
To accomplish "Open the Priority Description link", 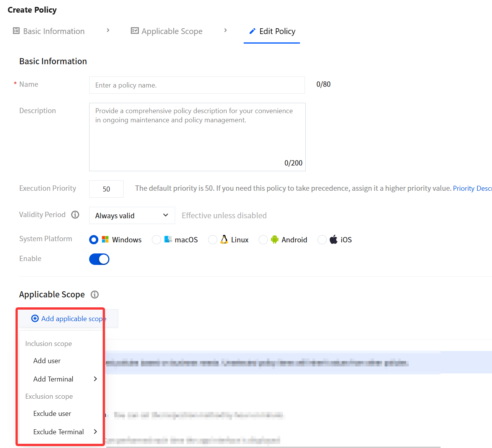I will (472, 188).
